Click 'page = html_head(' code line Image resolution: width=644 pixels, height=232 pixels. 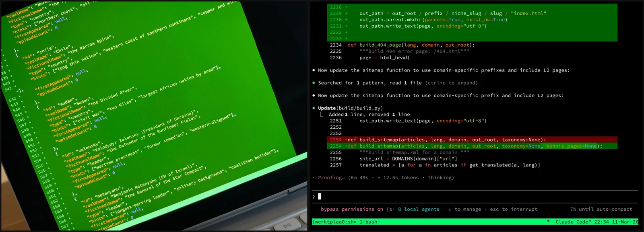click(385, 57)
